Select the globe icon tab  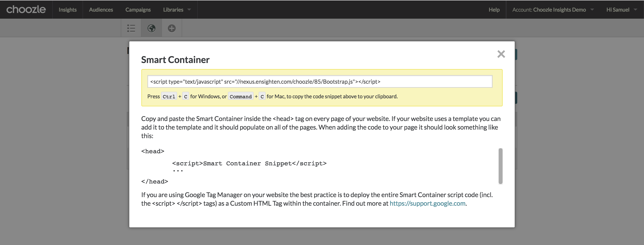(x=151, y=28)
